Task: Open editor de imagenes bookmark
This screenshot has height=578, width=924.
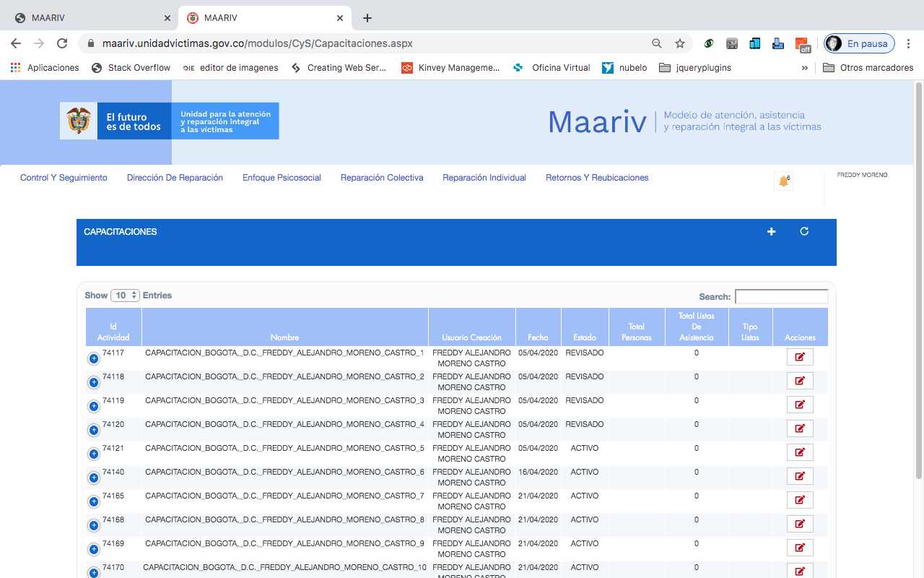Action: (x=230, y=68)
